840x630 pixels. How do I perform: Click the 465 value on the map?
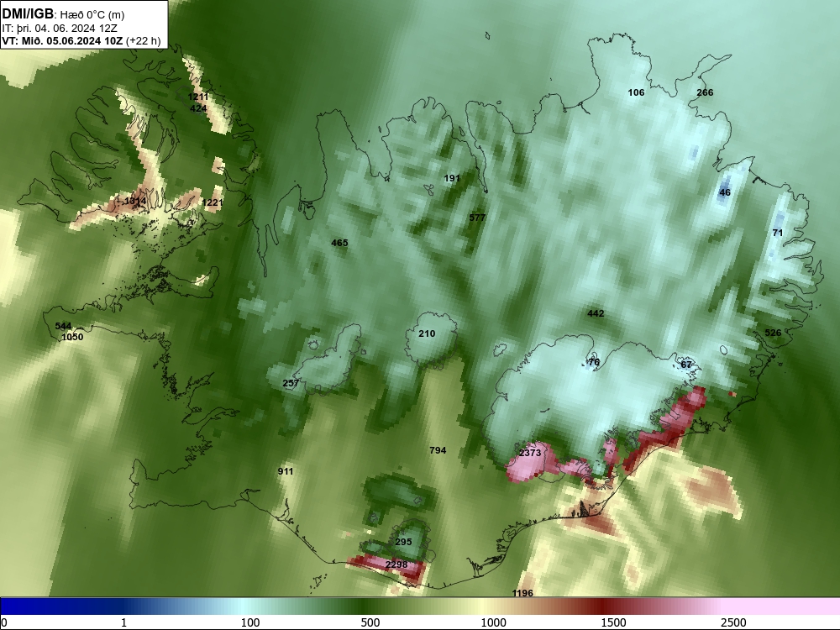pyautogui.click(x=339, y=244)
